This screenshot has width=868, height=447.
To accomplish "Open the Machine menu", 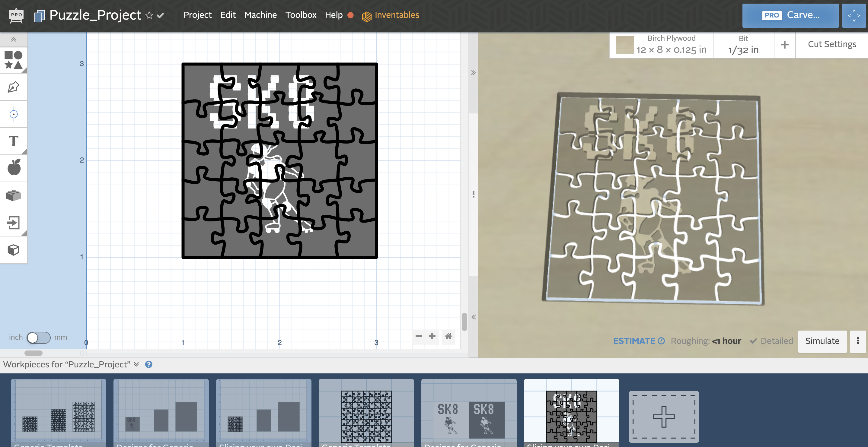I will click(x=260, y=15).
